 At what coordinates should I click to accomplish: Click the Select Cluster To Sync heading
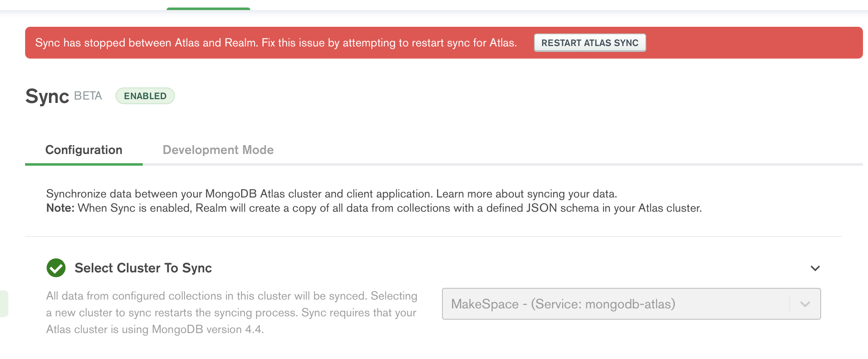[143, 268]
